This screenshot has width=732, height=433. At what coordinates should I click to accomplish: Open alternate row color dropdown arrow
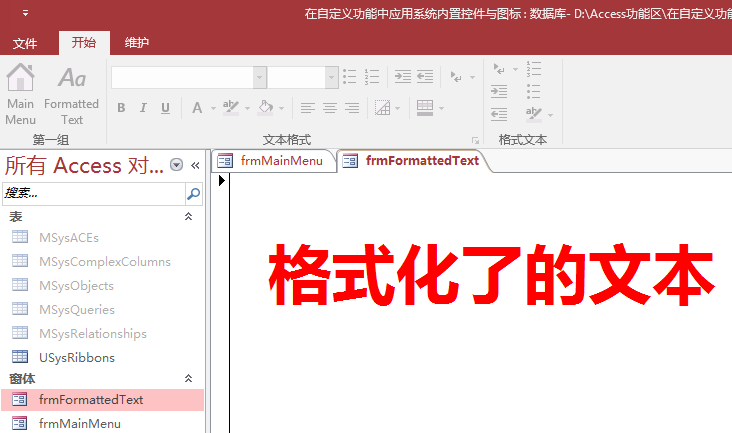pyautogui.click(x=441, y=108)
